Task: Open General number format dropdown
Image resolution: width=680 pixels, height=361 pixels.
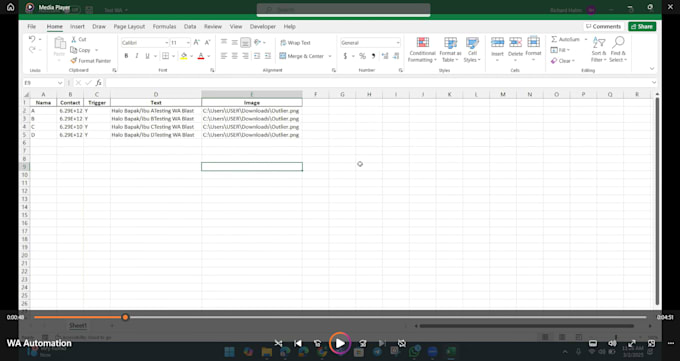Action: pyautogui.click(x=398, y=43)
